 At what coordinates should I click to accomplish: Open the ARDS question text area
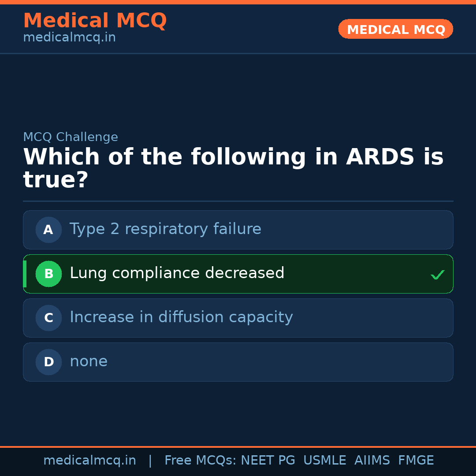[233, 167]
